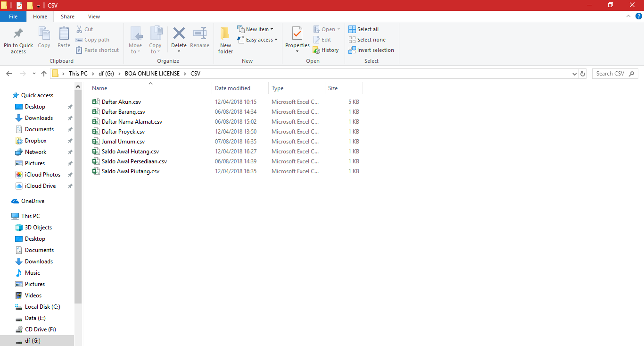644x346 pixels.
Task: Refresh the folder via address bar button
Action: coord(583,74)
